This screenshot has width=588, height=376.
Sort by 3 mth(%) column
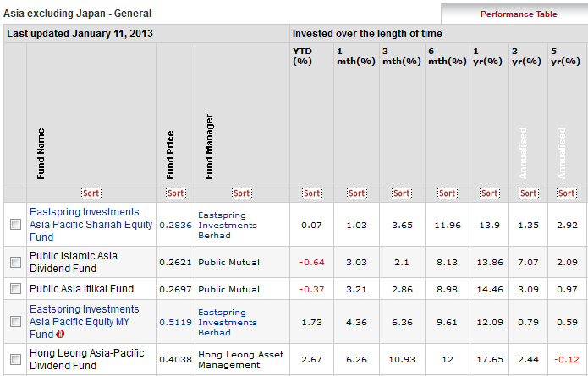(x=402, y=193)
